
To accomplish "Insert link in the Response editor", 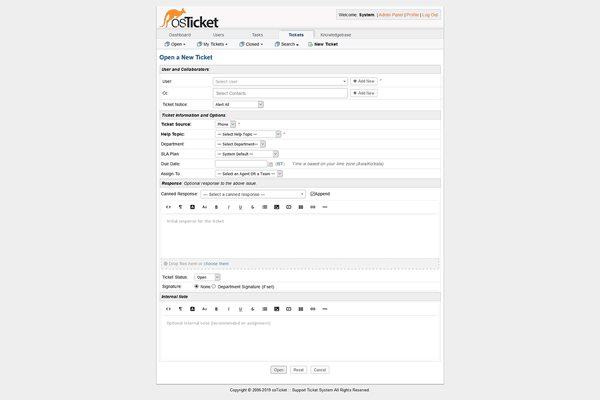I will coord(312,207).
